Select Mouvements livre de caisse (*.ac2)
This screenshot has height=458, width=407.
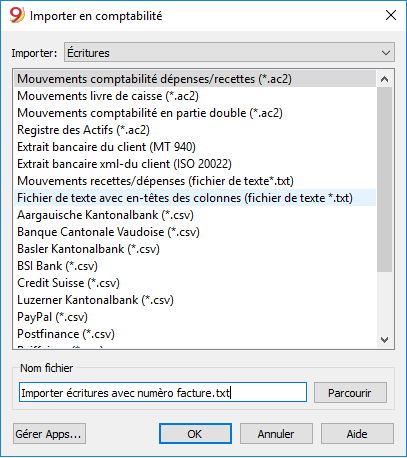tap(195, 96)
